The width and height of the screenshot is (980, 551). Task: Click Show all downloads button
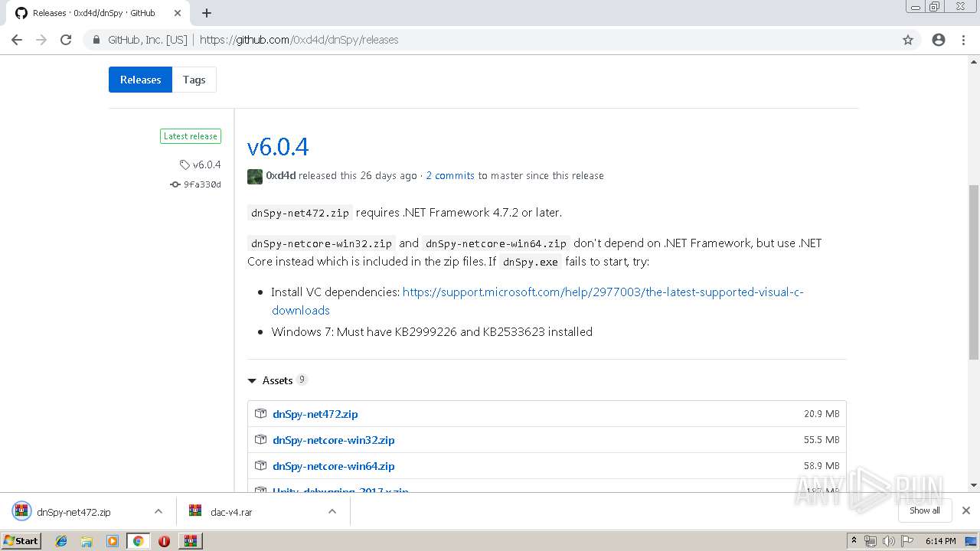(x=925, y=510)
